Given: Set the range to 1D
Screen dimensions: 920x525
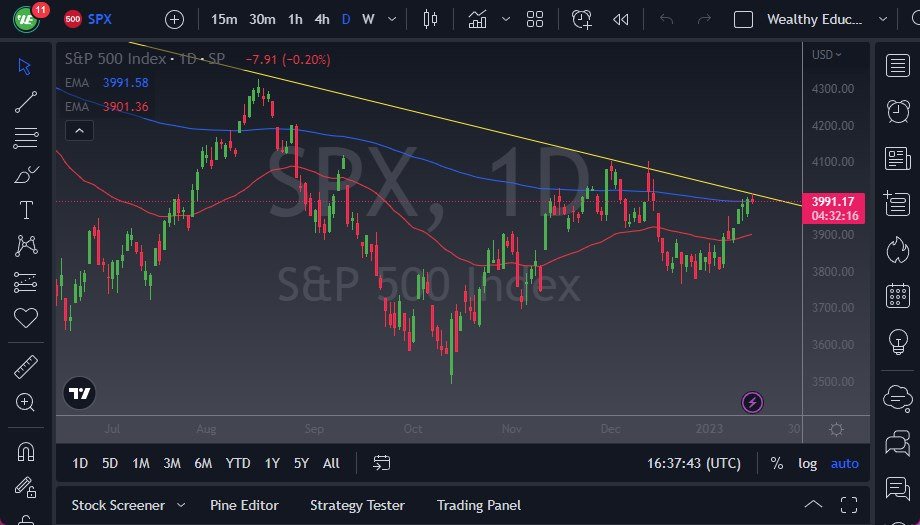Looking at the screenshot, I should (80, 463).
